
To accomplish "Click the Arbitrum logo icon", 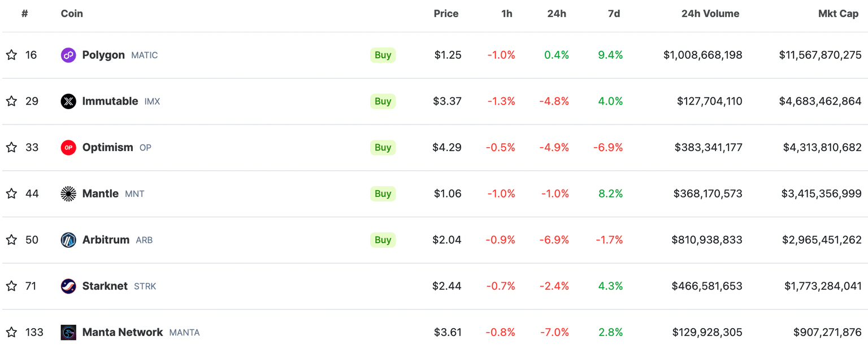I will 68,240.
